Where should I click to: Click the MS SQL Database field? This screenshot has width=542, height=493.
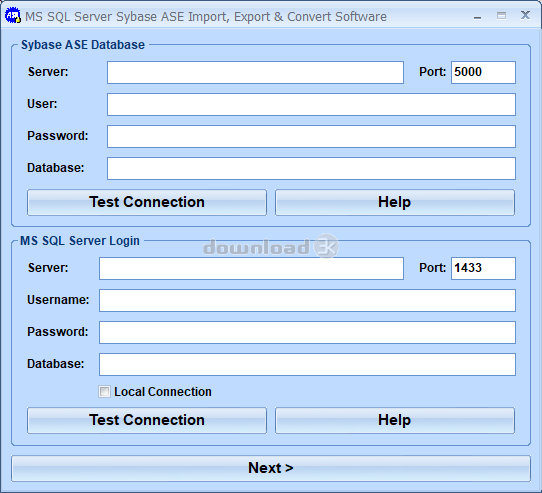(307, 364)
